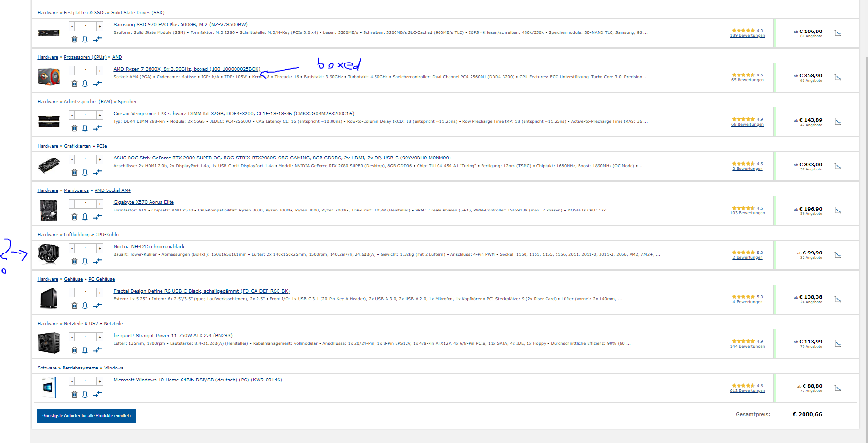Open Netzteile & USV breadcrumb category

pyautogui.click(x=81, y=324)
